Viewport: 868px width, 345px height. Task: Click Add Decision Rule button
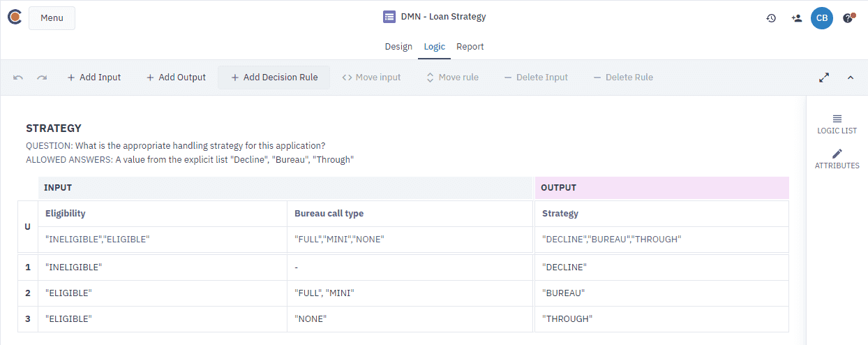click(274, 78)
